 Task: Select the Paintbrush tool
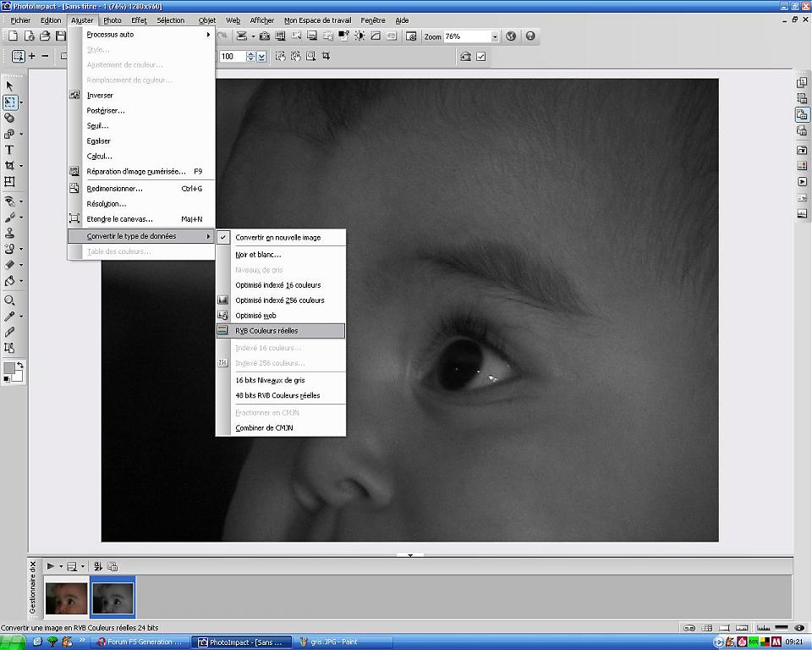pos(9,218)
